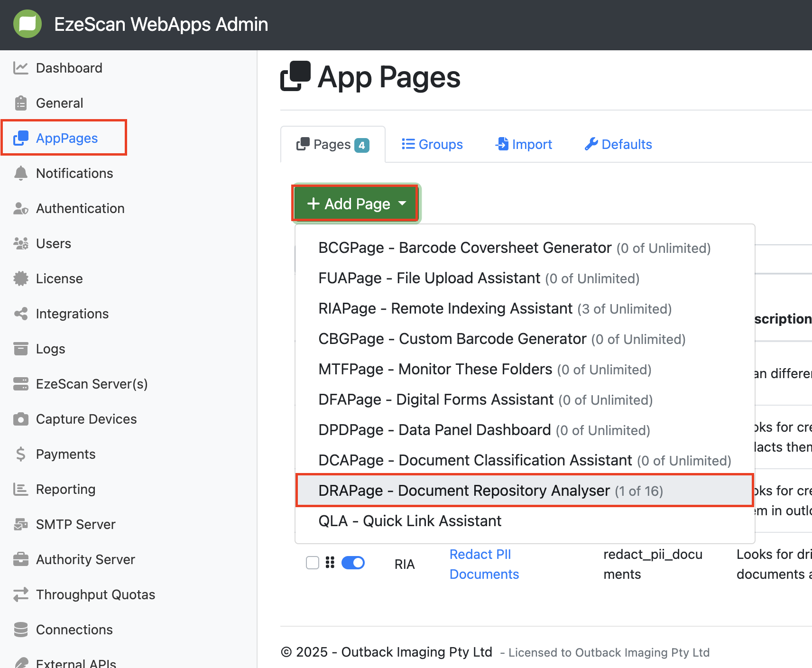Pick QLA - Quick Link Assistant
The height and width of the screenshot is (668, 812).
(x=410, y=521)
